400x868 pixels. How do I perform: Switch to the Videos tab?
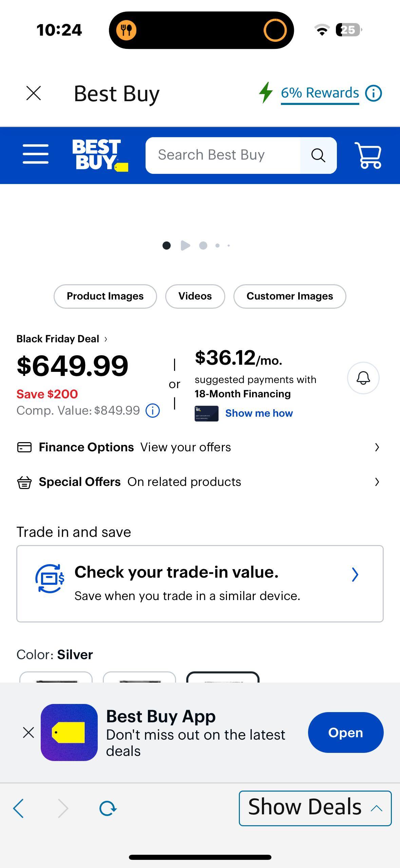[195, 296]
